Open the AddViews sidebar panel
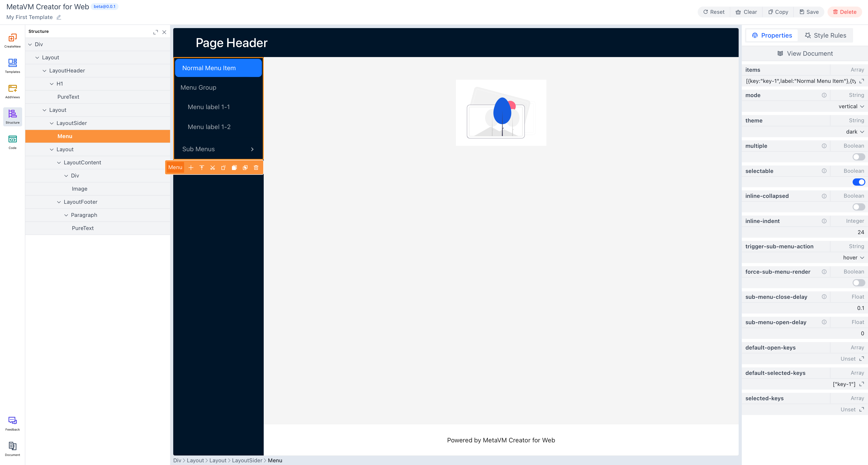 click(12, 91)
